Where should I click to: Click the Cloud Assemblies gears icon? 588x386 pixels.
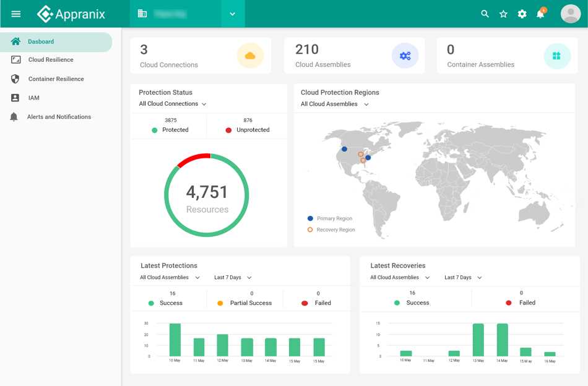click(405, 56)
